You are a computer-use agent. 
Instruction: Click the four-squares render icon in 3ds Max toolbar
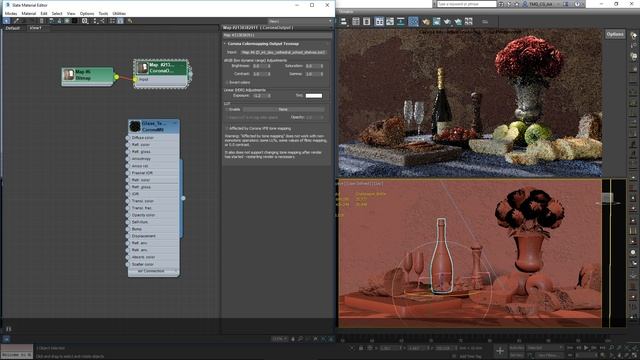click(x=469, y=21)
